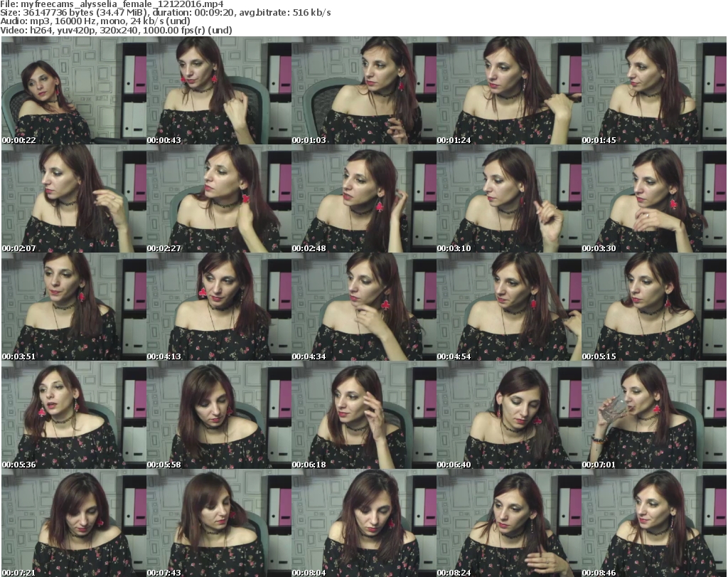
Task: Select the thumbnail stamped 00:01:24
Action: pos(509,90)
